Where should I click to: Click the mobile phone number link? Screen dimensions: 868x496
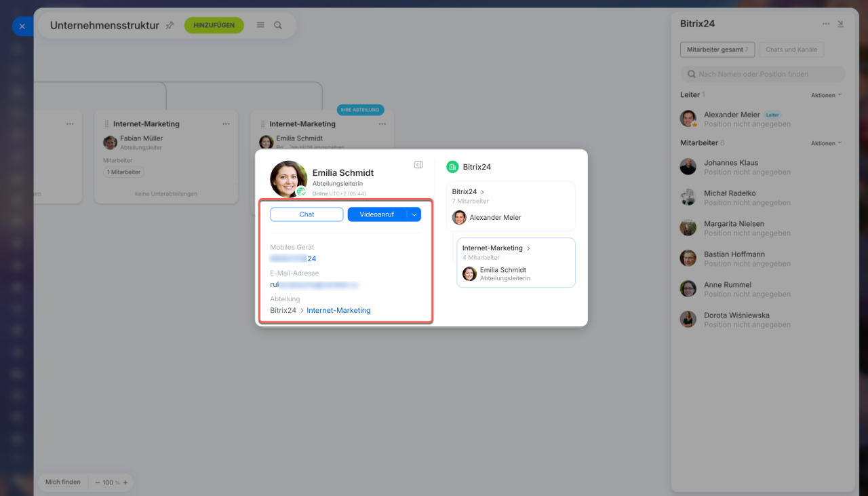click(293, 259)
